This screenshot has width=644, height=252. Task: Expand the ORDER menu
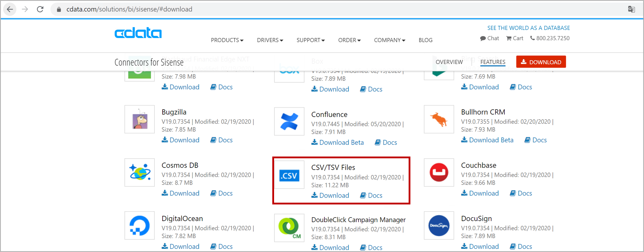click(x=349, y=40)
